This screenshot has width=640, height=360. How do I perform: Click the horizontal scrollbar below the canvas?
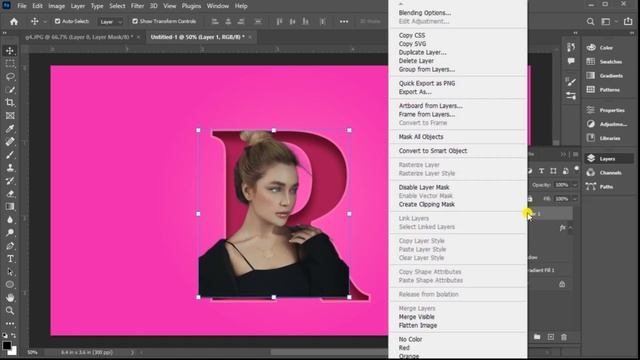point(329,352)
